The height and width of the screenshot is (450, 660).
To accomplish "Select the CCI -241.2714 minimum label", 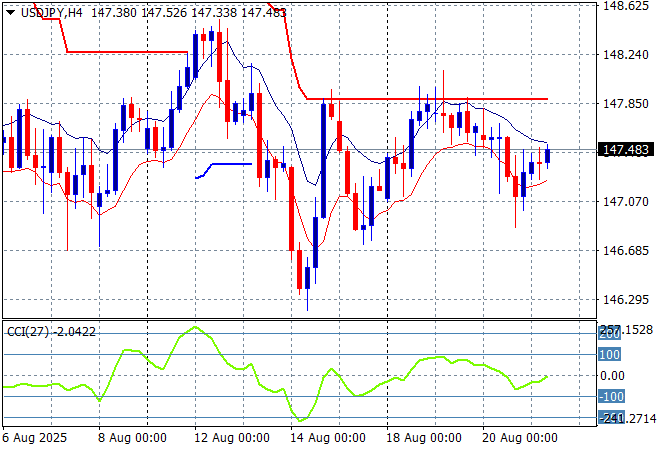I will tap(627, 418).
